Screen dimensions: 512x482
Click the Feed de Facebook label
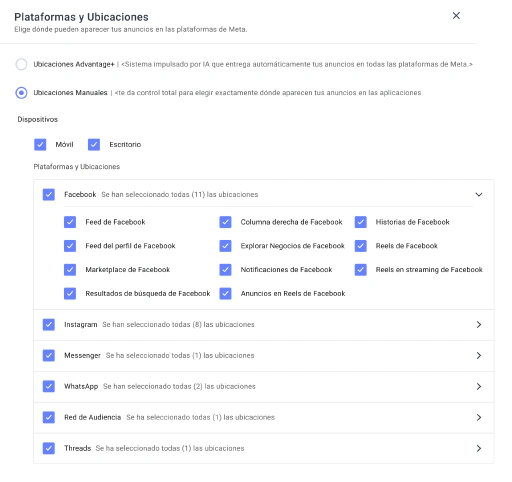point(115,222)
